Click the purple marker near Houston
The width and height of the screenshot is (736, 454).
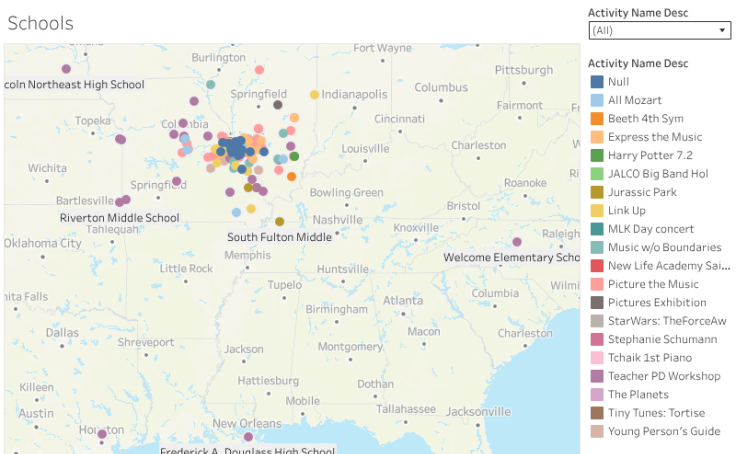[102, 434]
